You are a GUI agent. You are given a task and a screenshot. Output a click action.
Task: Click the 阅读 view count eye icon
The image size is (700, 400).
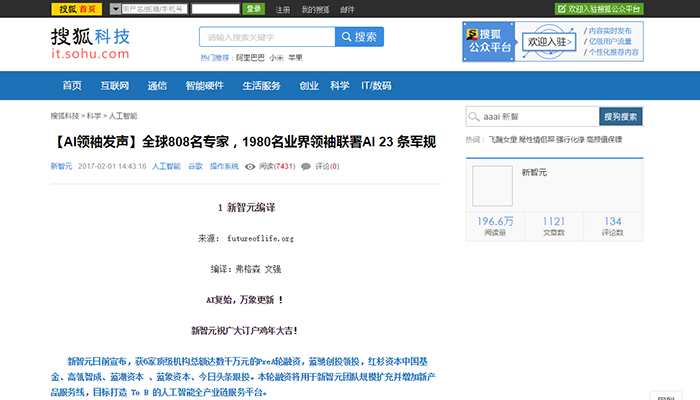point(251,166)
